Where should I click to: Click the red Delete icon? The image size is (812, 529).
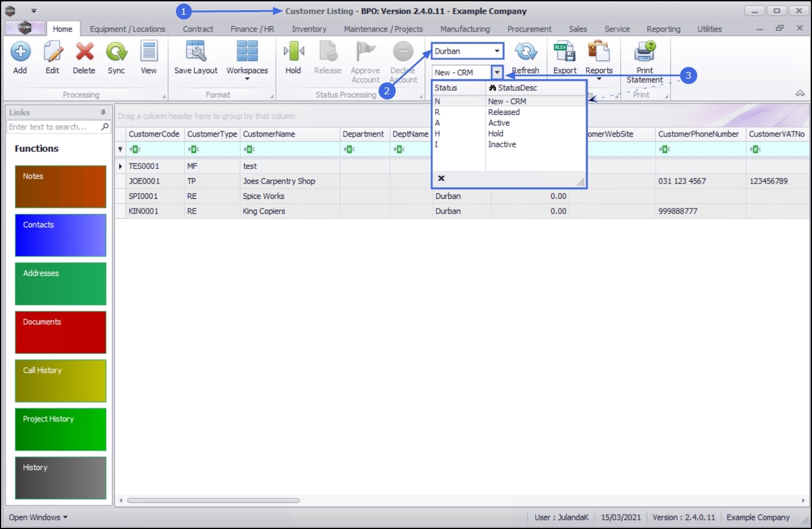(x=85, y=52)
